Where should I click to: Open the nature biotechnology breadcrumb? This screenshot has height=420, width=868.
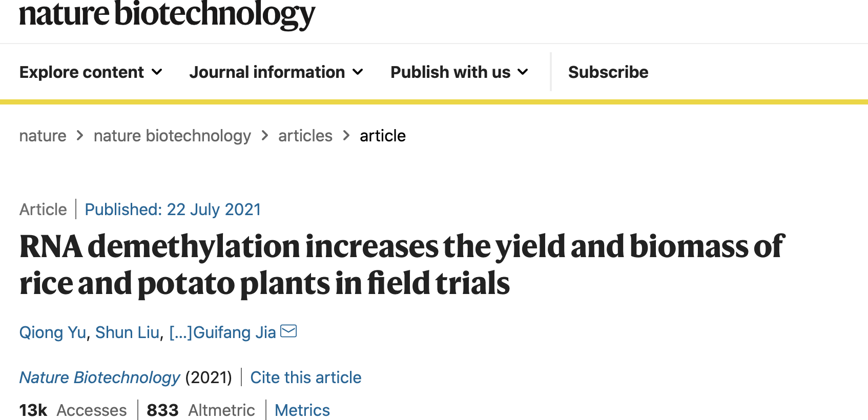pos(172,136)
